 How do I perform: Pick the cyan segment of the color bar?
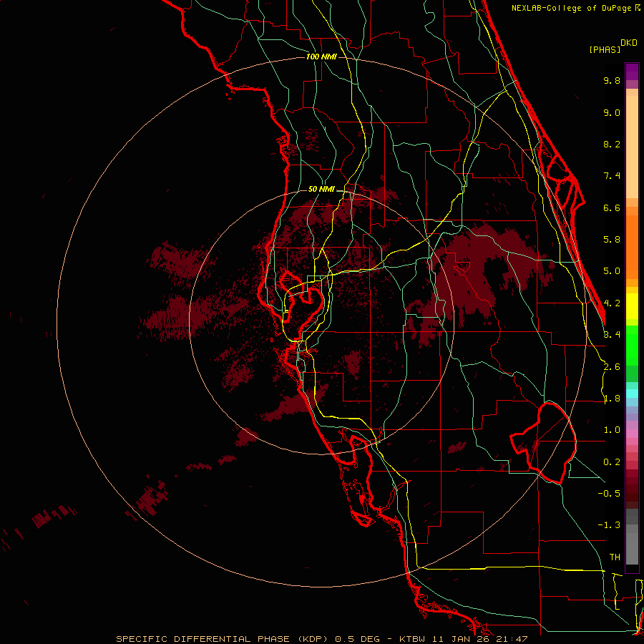(632, 394)
